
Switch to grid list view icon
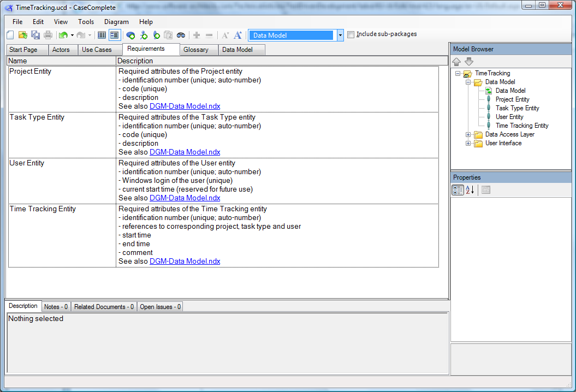102,35
